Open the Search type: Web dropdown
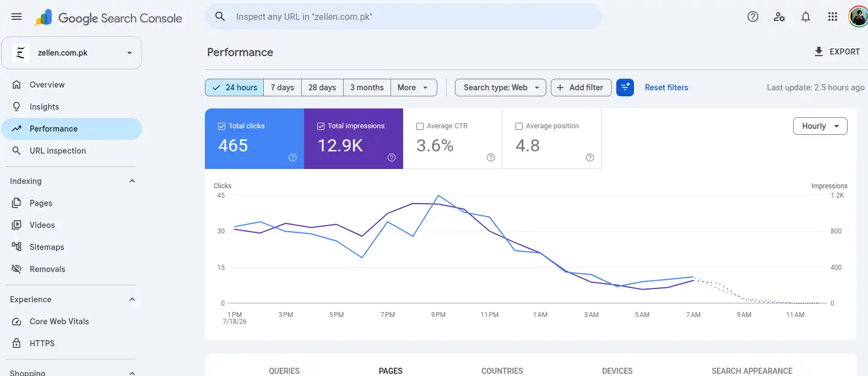Viewport: 868px width, 376px height. point(501,88)
